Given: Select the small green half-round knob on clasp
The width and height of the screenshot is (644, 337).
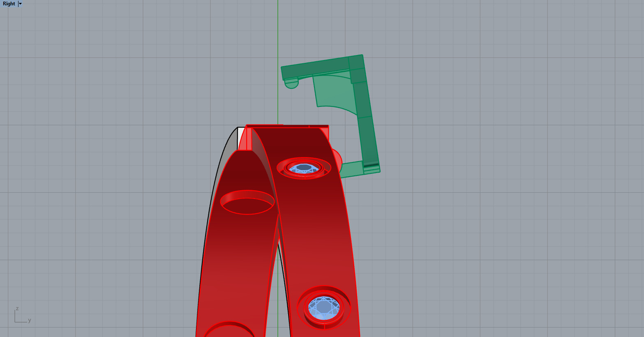Looking at the screenshot, I should [291, 83].
